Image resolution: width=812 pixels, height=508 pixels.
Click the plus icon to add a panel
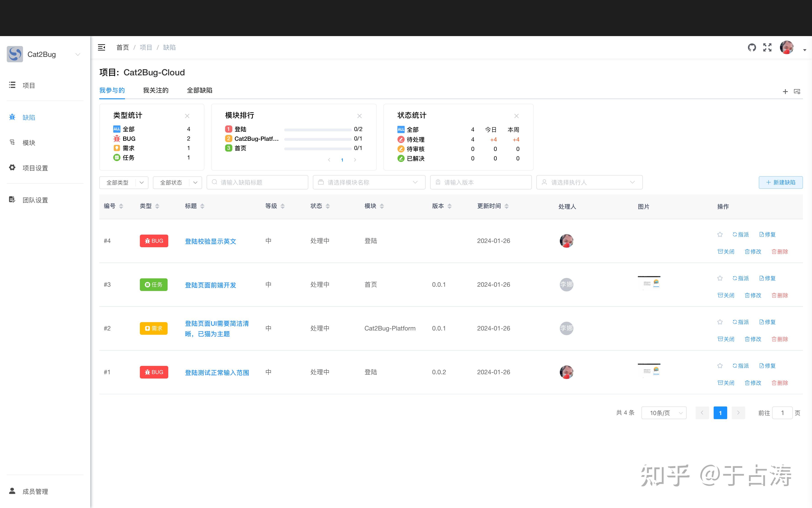pyautogui.click(x=785, y=91)
